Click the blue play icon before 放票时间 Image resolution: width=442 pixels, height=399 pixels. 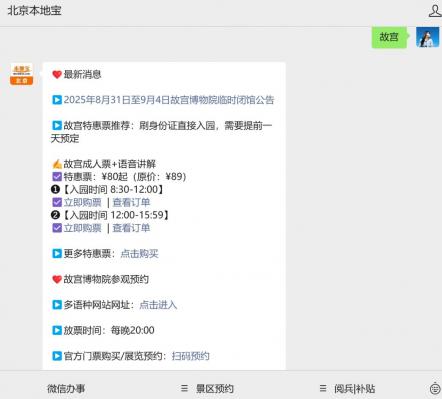click(x=57, y=330)
